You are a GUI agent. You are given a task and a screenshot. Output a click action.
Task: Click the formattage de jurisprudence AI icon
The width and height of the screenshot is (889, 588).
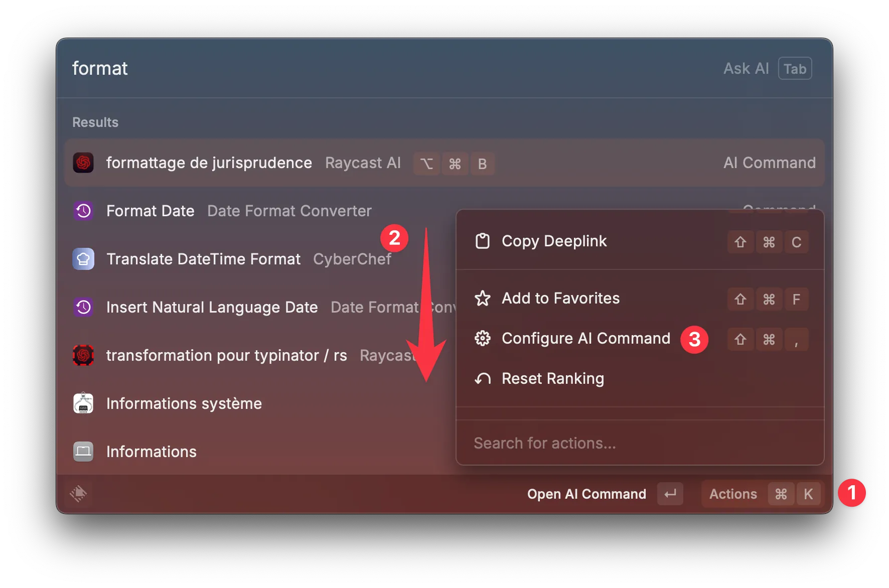tap(83, 163)
